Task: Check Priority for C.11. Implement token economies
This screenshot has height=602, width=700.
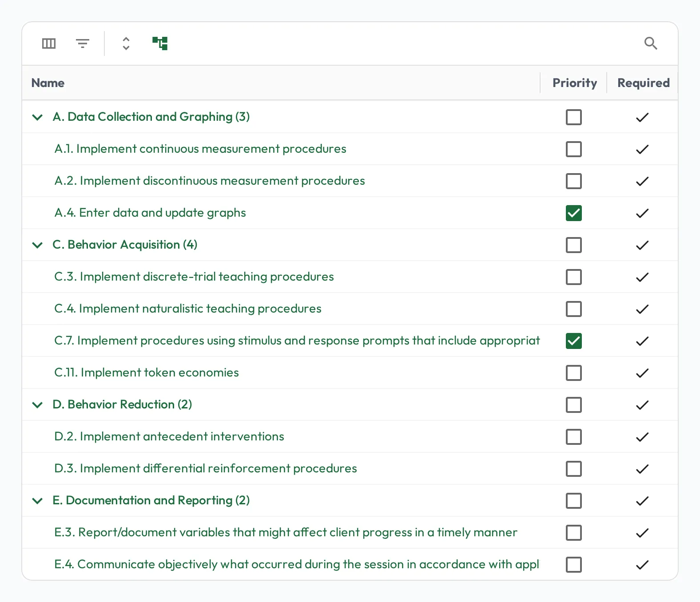Action: (x=574, y=373)
